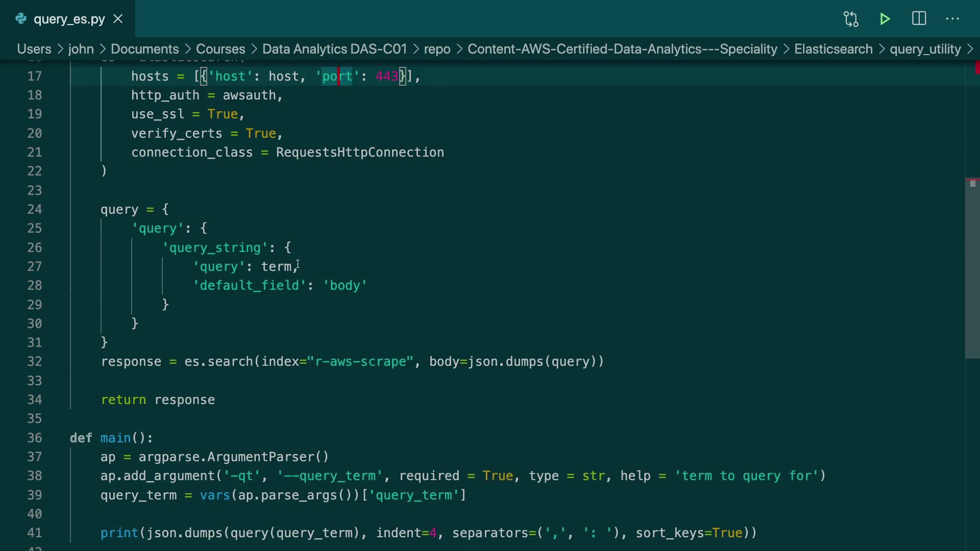Image resolution: width=980 pixels, height=551 pixels.
Task: Open the john breadcrumb folder
Action: (81, 49)
